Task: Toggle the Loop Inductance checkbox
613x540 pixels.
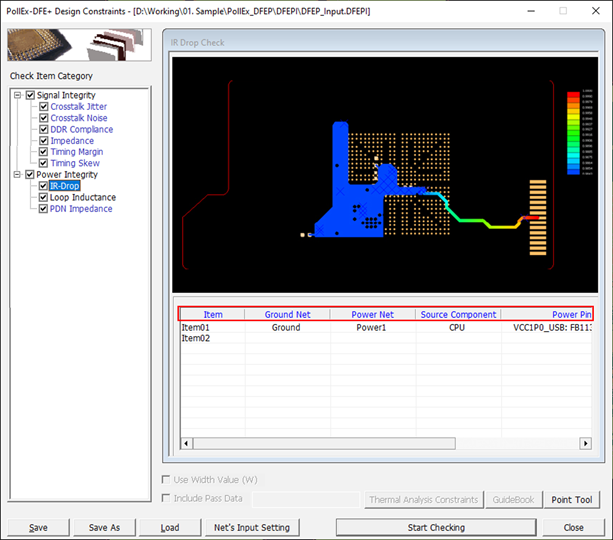Action: coord(43,198)
